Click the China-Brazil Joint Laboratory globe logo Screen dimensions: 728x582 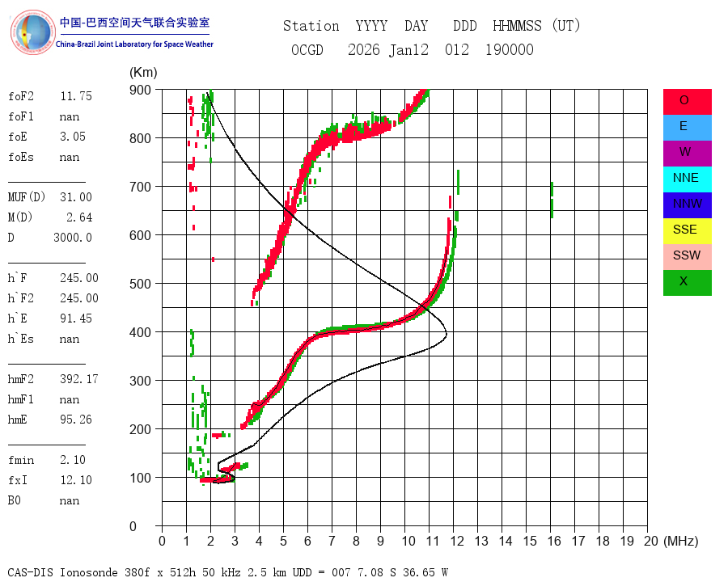tap(32, 32)
